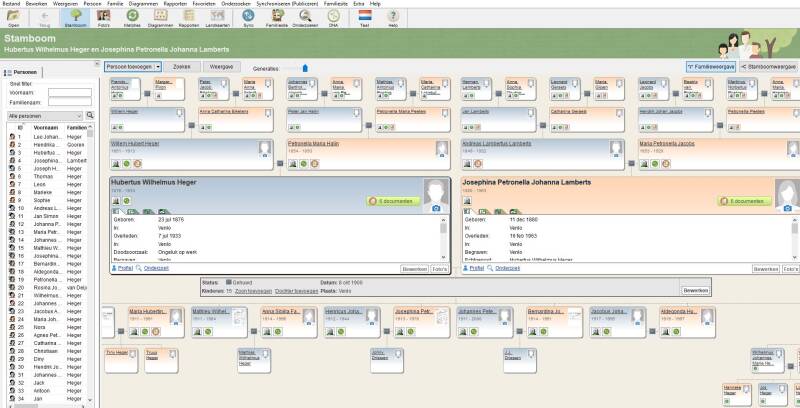Open documents badge on Hubertus Heger card

(393, 201)
